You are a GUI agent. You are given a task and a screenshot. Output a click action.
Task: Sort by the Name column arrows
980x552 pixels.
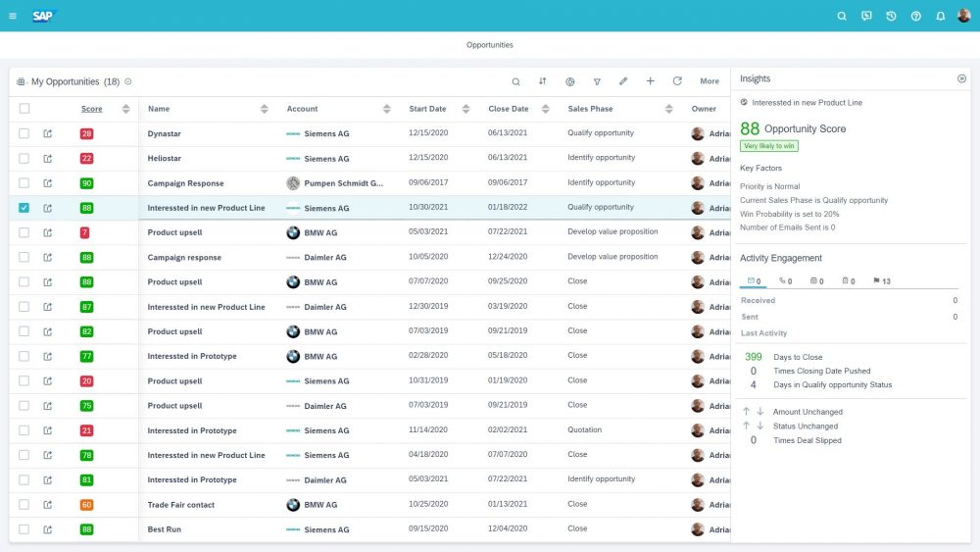point(264,109)
